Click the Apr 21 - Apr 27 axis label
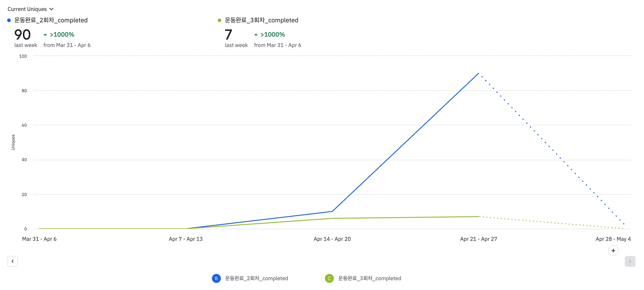This screenshot has width=644, height=290. (x=479, y=239)
